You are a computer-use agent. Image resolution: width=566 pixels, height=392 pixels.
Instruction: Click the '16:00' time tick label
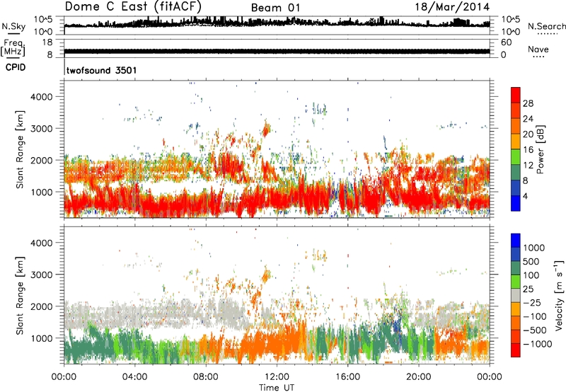[x=347, y=377]
